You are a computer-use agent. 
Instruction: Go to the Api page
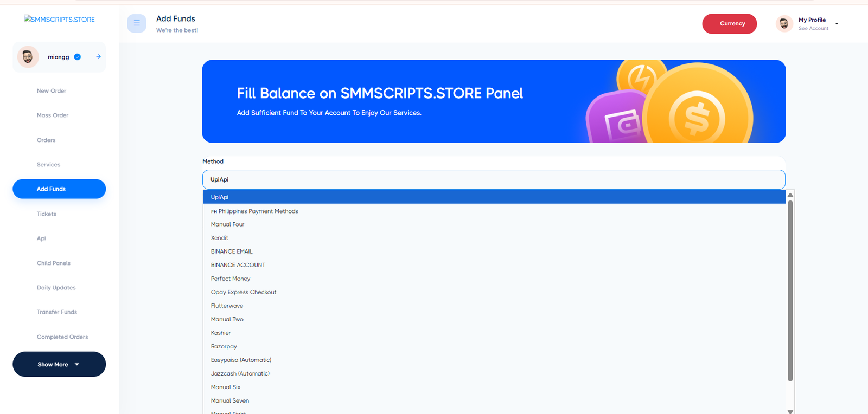click(x=41, y=238)
